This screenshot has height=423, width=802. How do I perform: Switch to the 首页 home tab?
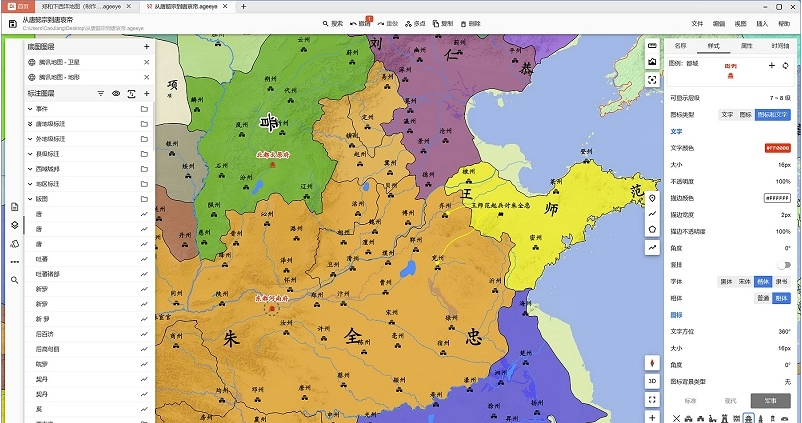point(18,7)
